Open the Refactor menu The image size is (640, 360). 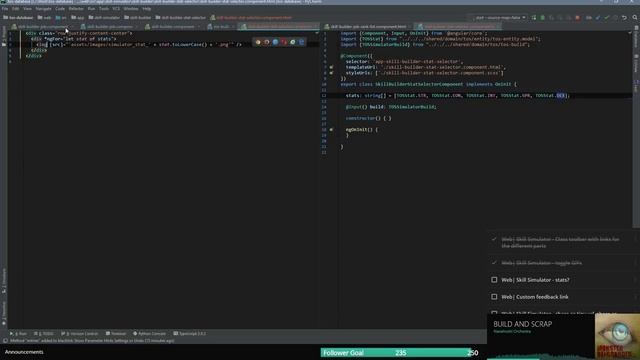click(x=76, y=9)
